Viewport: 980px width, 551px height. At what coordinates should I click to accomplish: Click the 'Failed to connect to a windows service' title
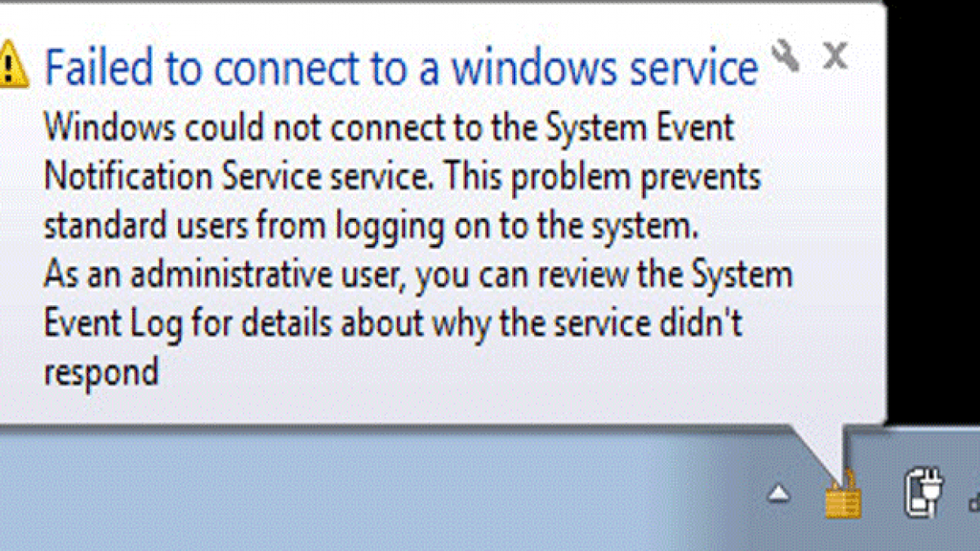point(401,67)
